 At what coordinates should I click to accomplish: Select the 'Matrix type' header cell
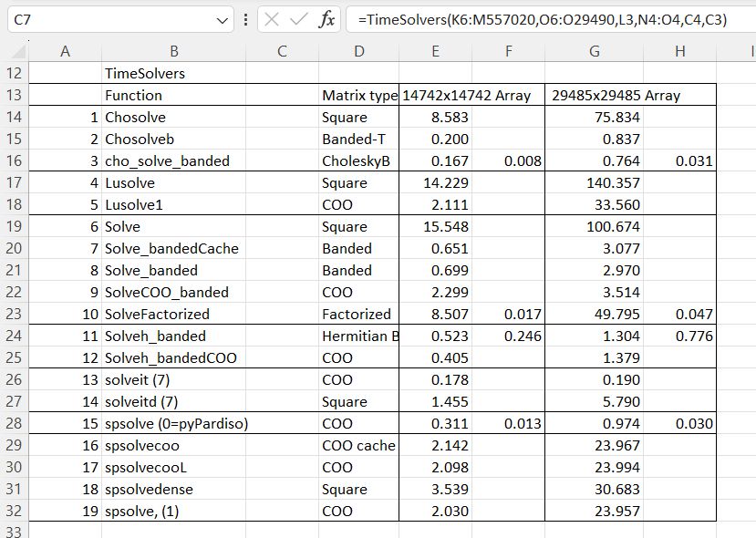point(358,95)
